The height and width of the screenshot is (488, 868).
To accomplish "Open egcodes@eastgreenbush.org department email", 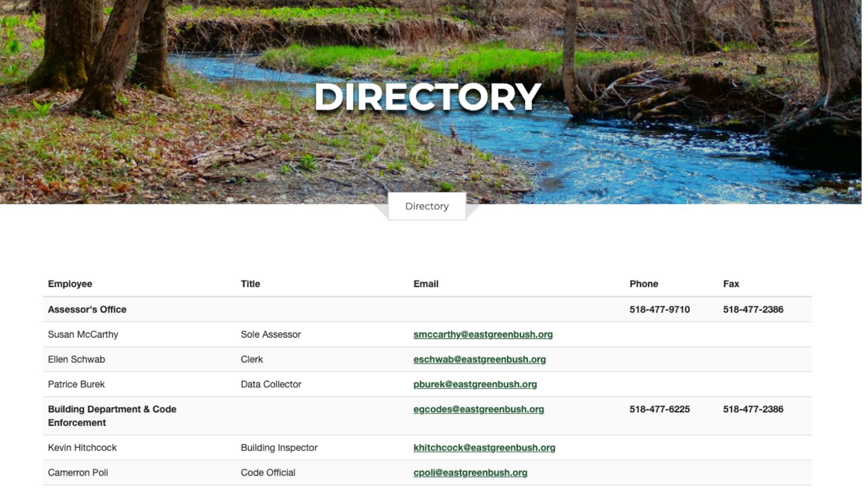I will [x=478, y=409].
